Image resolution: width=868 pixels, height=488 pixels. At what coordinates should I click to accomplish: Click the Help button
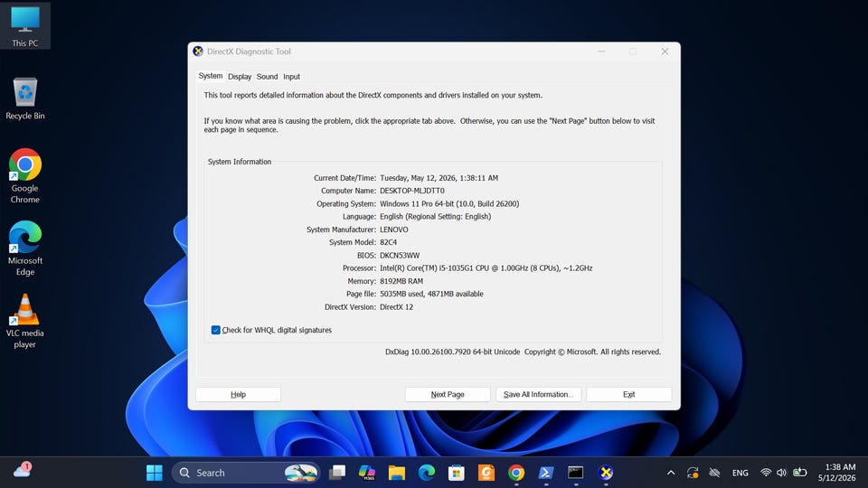click(x=238, y=395)
